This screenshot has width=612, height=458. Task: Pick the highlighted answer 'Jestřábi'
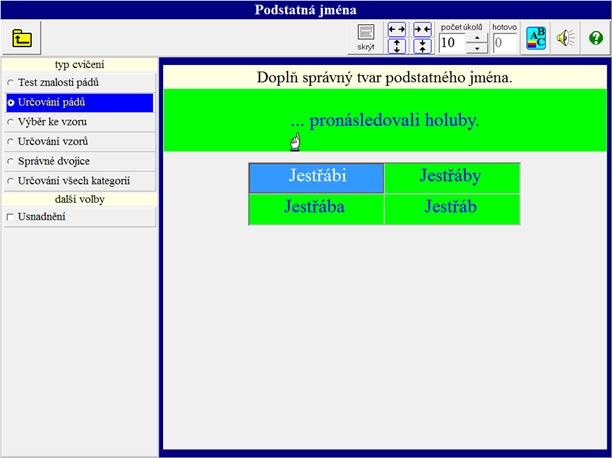316,177
